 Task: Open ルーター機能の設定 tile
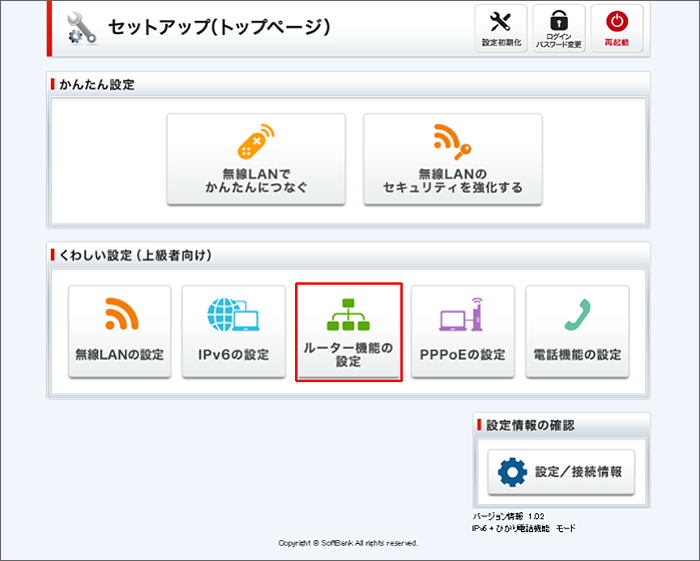pos(349,332)
